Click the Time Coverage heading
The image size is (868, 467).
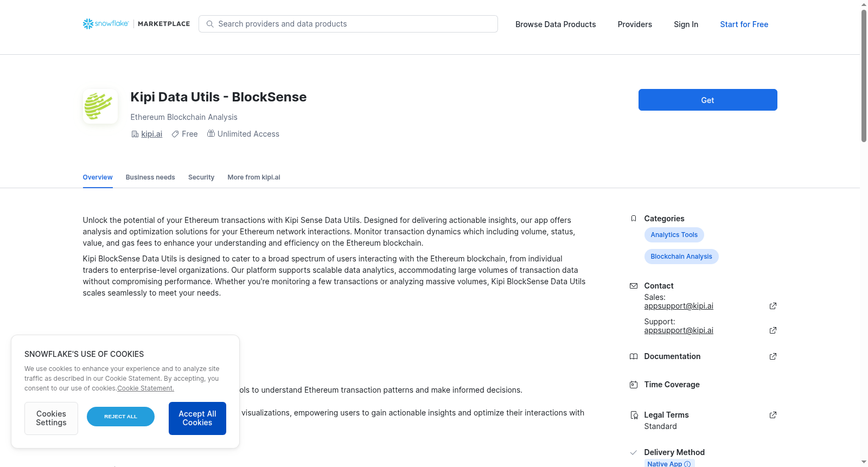(672, 385)
